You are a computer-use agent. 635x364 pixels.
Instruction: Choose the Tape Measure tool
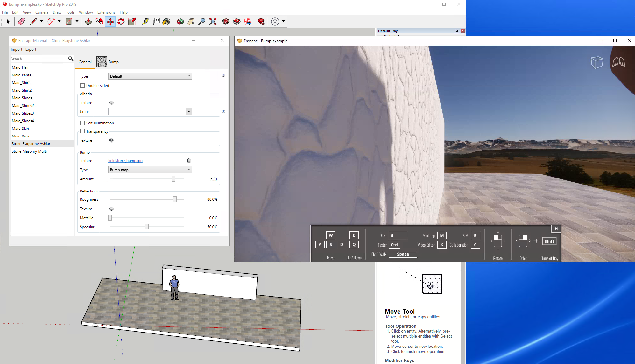pos(145,22)
